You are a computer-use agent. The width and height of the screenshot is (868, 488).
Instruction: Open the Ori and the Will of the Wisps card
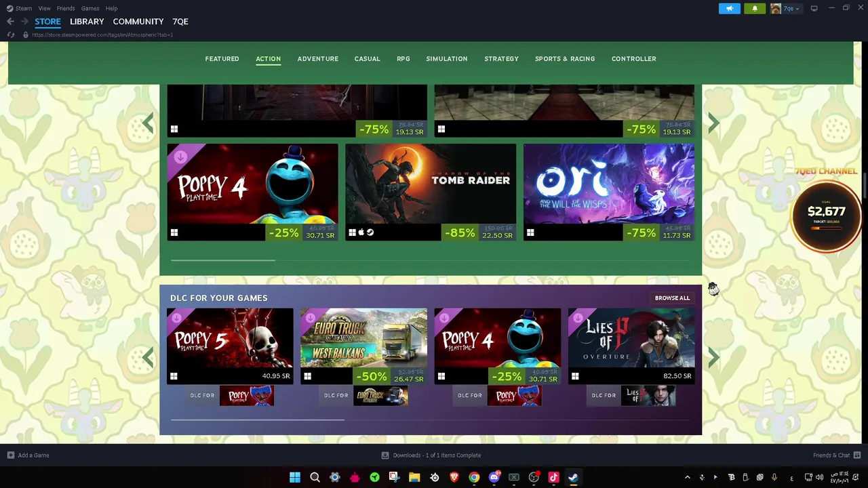click(609, 192)
